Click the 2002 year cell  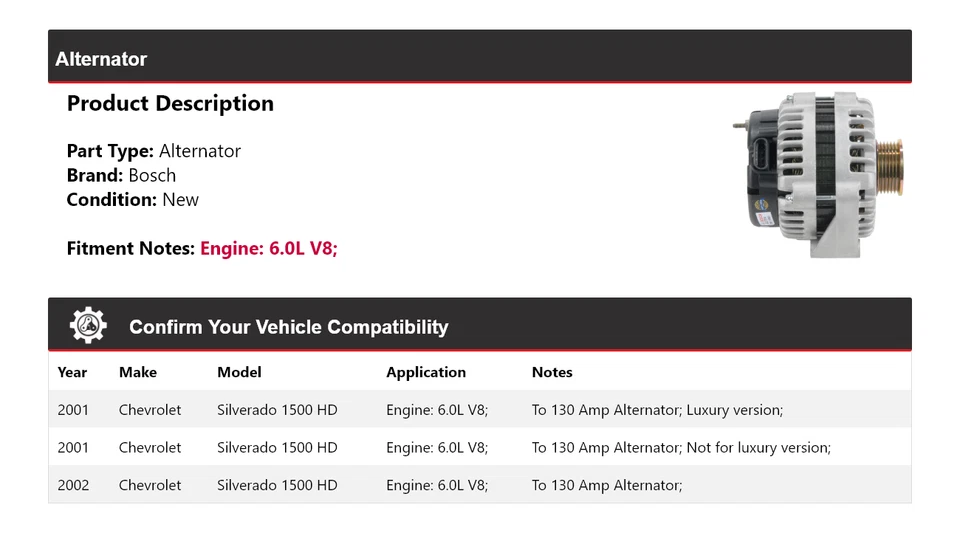coord(73,485)
